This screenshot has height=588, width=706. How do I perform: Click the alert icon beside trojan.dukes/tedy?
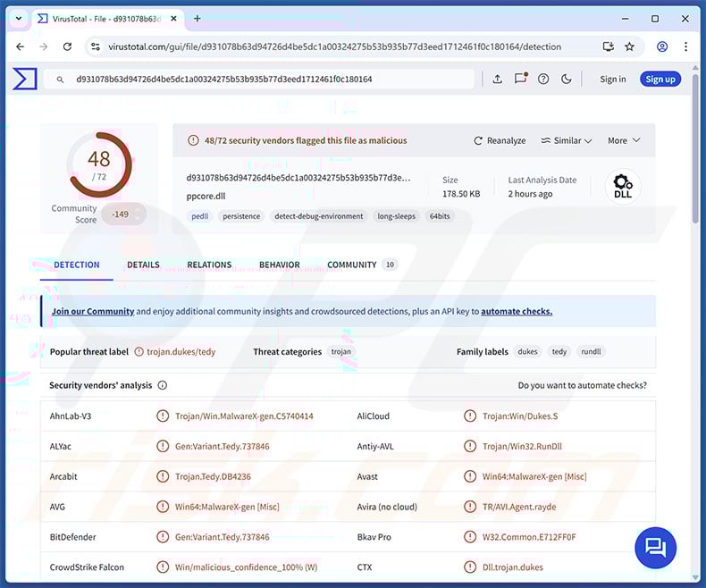click(139, 351)
